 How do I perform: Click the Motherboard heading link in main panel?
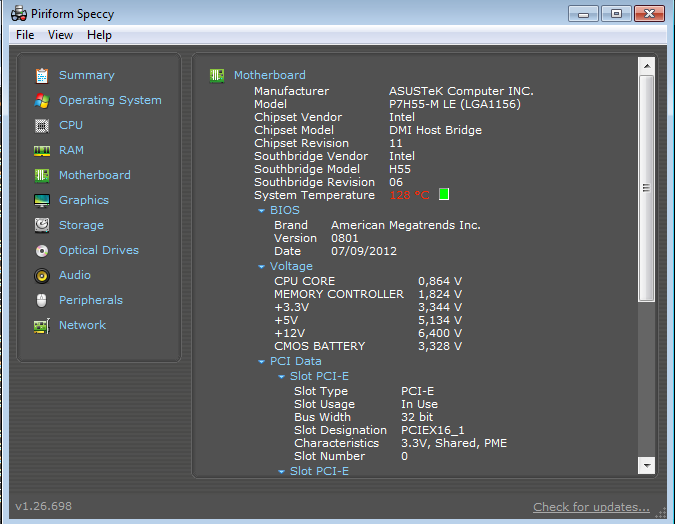pyautogui.click(x=269, y=75)
